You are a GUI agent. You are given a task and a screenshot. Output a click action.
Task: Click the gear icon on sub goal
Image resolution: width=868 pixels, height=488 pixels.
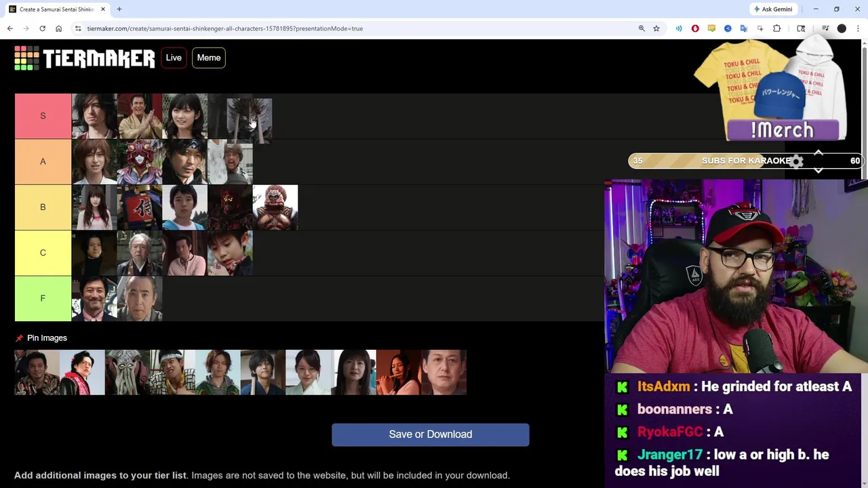tap(797, 161)
